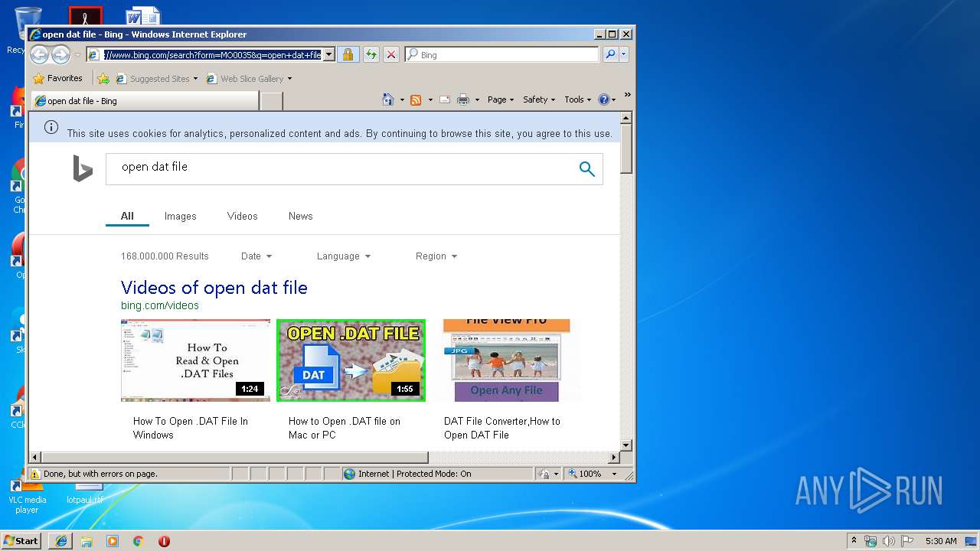Click 'How to Open .DAT file on Mac or PC'
Image resolution: width=980 pixels, height=551 pixels.
click(345, 428)
